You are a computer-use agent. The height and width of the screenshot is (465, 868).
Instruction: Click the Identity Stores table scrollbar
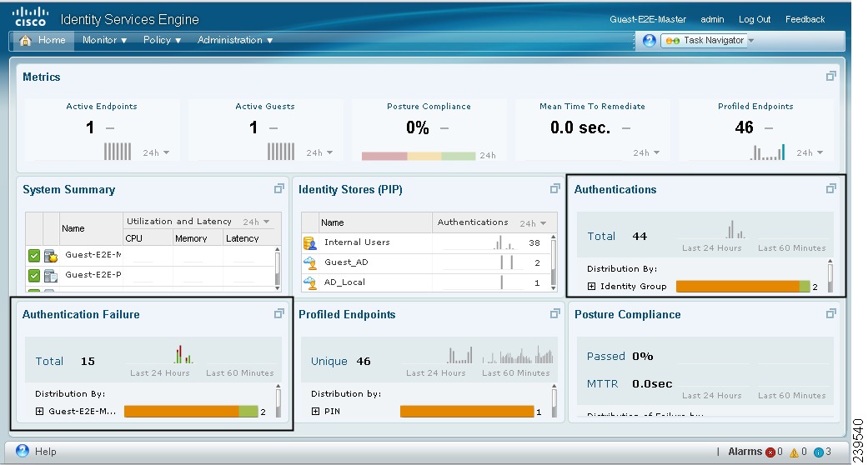[553, 263]
